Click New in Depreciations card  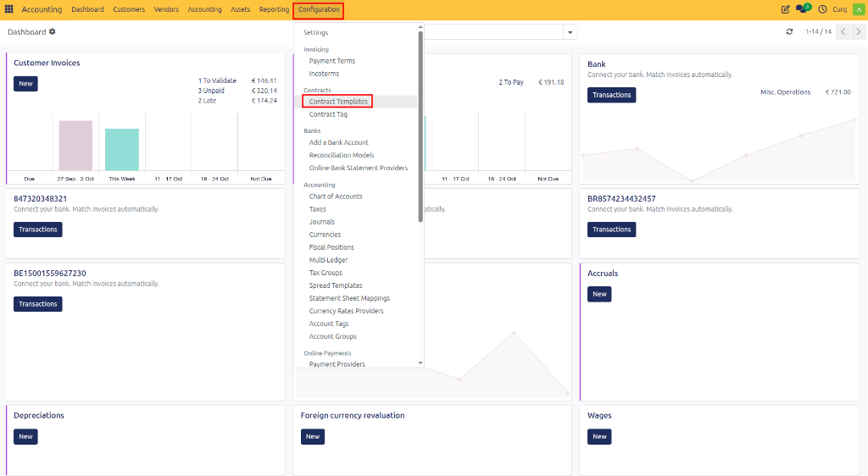tap(25, 437)
